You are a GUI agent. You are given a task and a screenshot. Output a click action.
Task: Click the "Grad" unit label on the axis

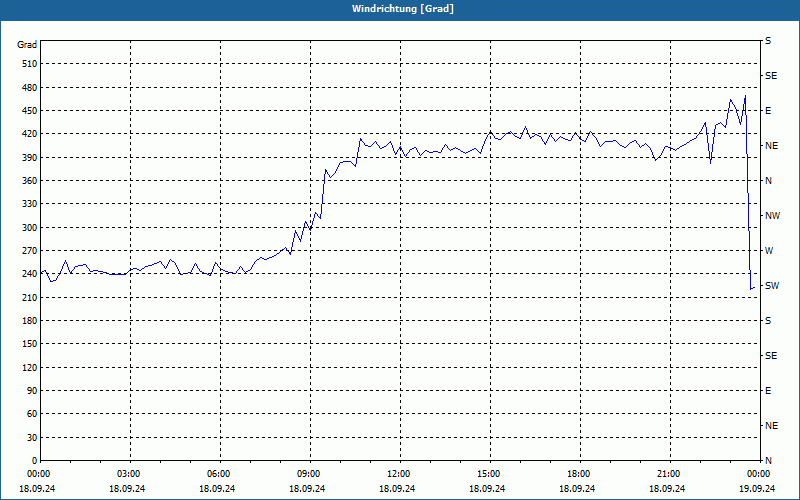pyautogui.click(x=27, y=45)
